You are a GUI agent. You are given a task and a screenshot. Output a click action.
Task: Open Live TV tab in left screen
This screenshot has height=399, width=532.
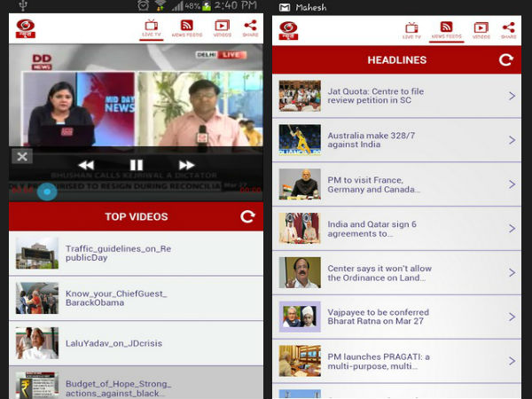[152, 28]
